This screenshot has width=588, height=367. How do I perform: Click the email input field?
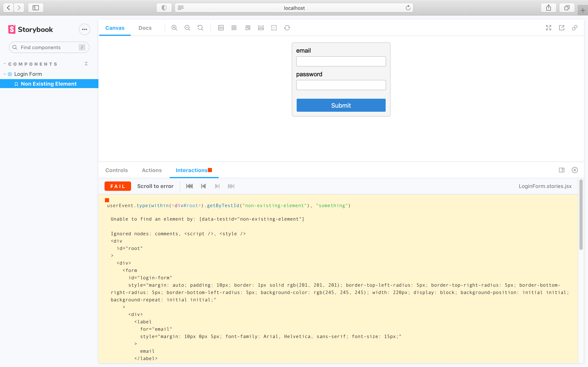[341, 61]
